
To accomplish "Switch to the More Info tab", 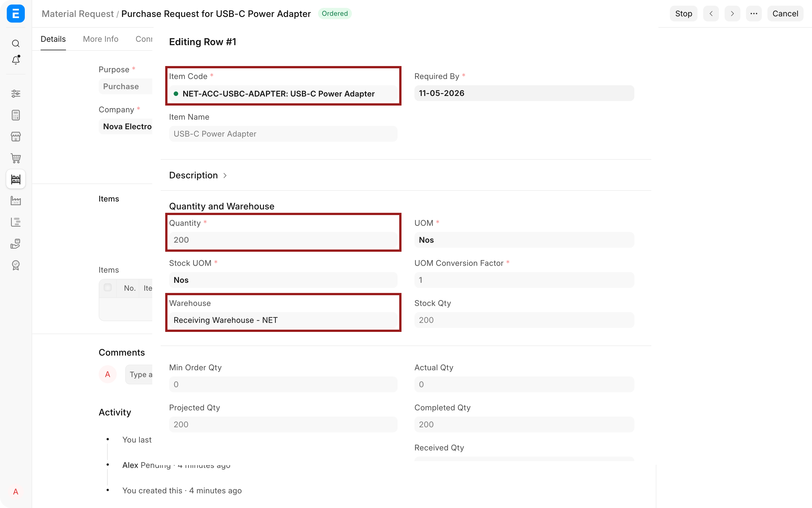I will tap(101, 39).
